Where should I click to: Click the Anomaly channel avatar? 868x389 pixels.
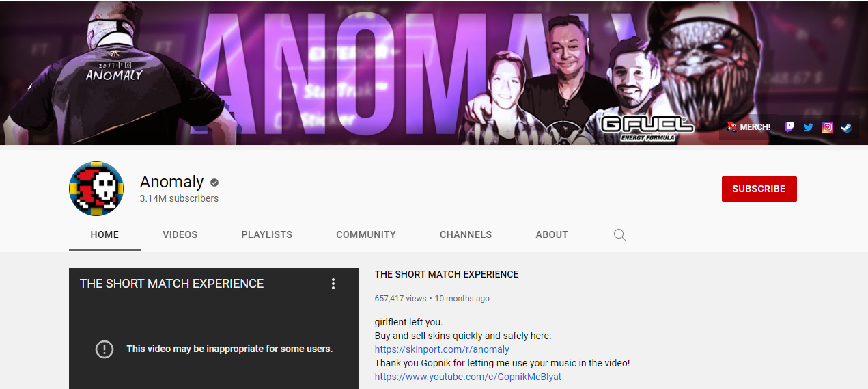tap(96, 189)
